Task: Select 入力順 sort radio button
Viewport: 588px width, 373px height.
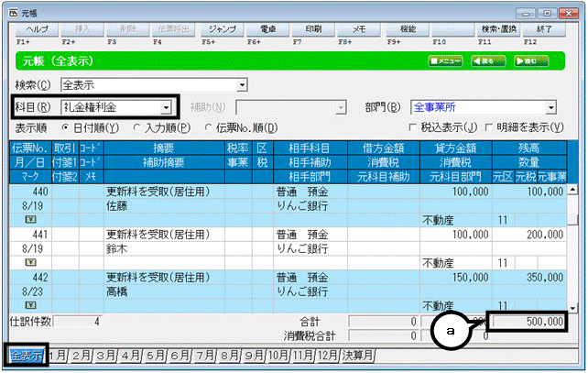Action: [x=136, y=128]
